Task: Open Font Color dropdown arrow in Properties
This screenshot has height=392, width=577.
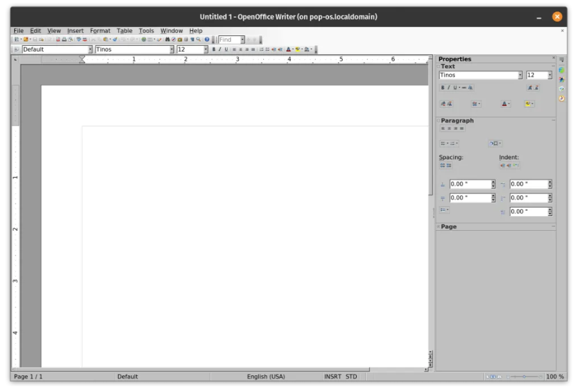Action: coord(509,104)
